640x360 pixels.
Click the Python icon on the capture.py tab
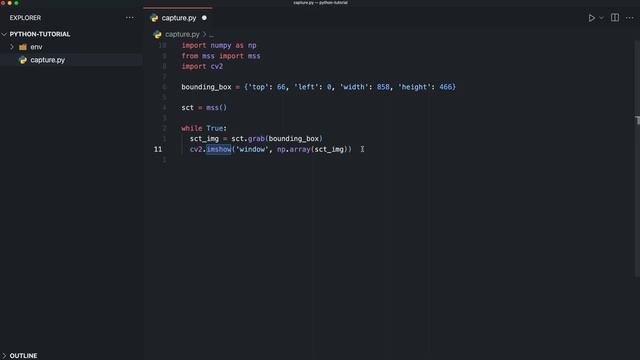pyautogui.click(x=154, y=18)
